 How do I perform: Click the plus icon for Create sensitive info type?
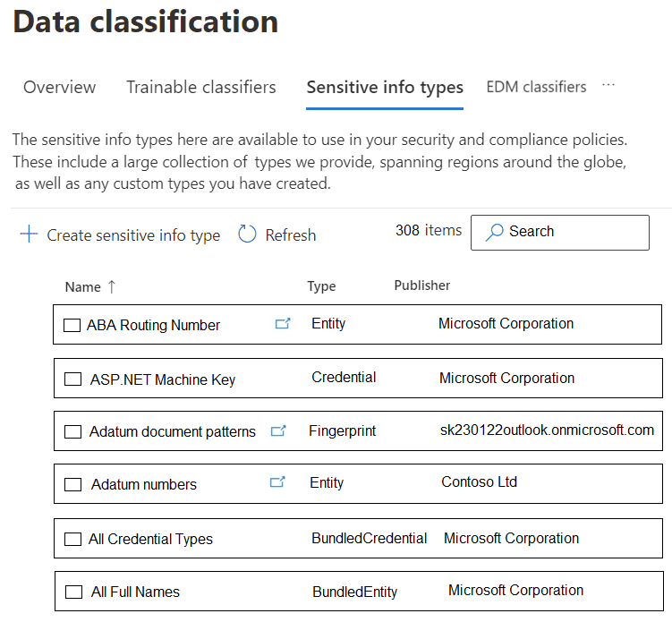(x=29, y=234)
